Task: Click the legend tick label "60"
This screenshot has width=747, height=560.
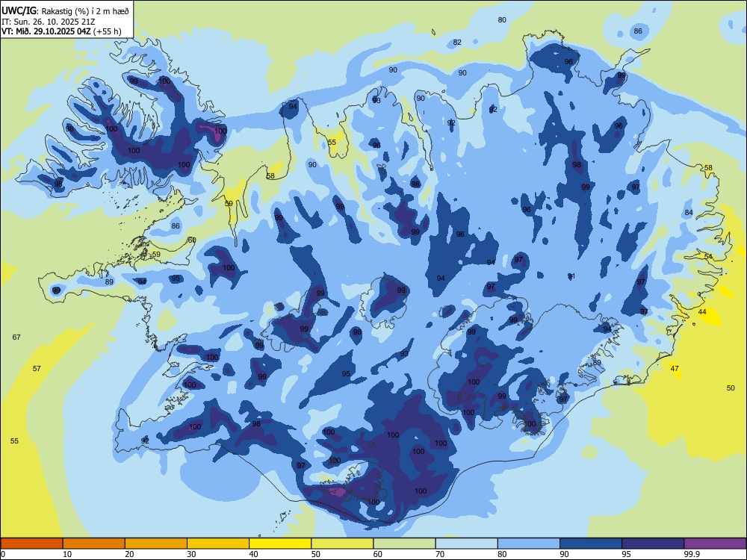Action: tap(378, 554)
